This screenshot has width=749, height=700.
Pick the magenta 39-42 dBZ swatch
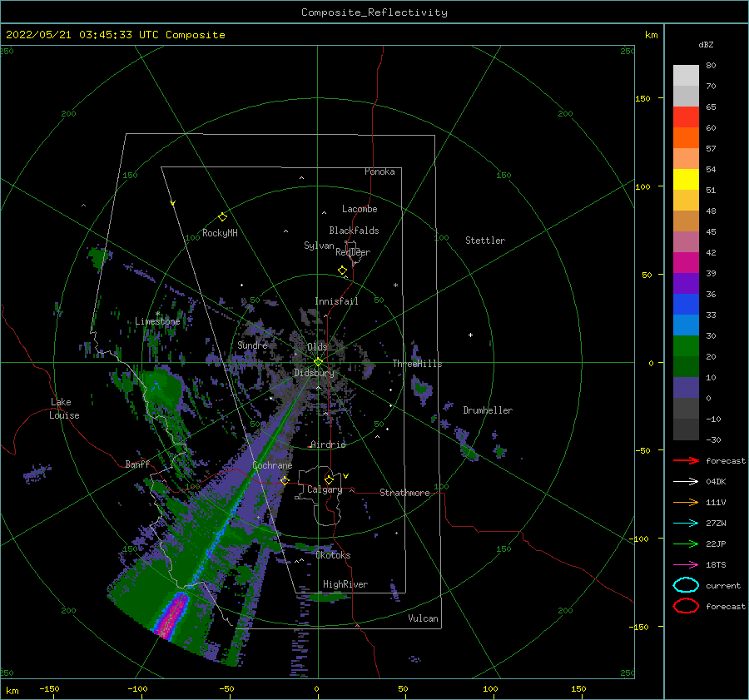pyautogui.click(x=686, y=262)
